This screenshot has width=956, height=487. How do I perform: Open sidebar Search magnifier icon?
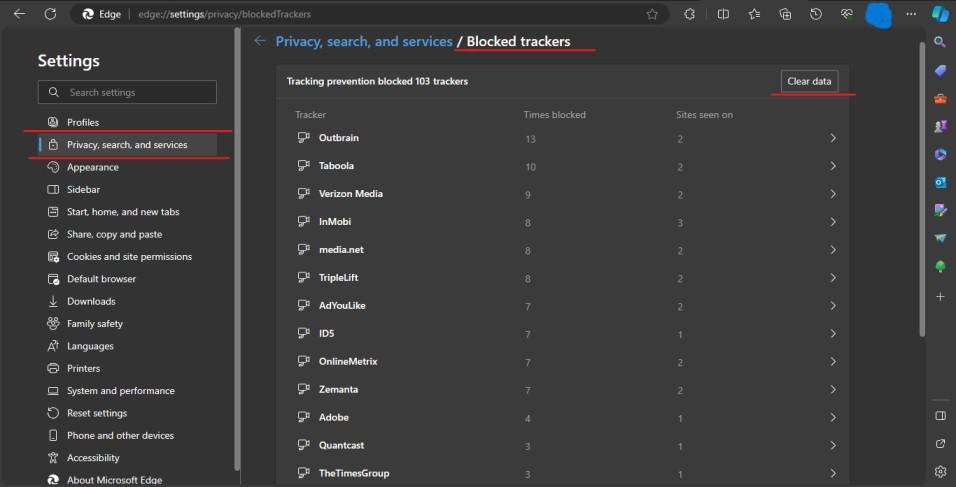(940, 42)
